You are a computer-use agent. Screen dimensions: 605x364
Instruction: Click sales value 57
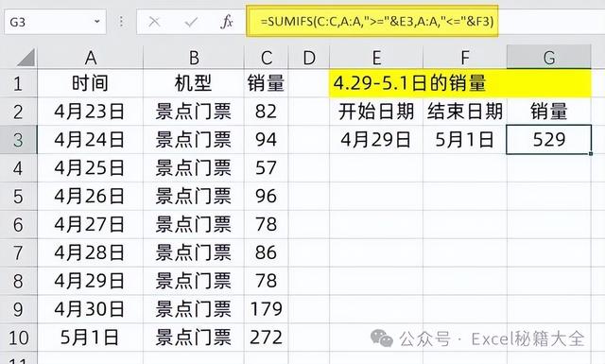tap(267, 168)
